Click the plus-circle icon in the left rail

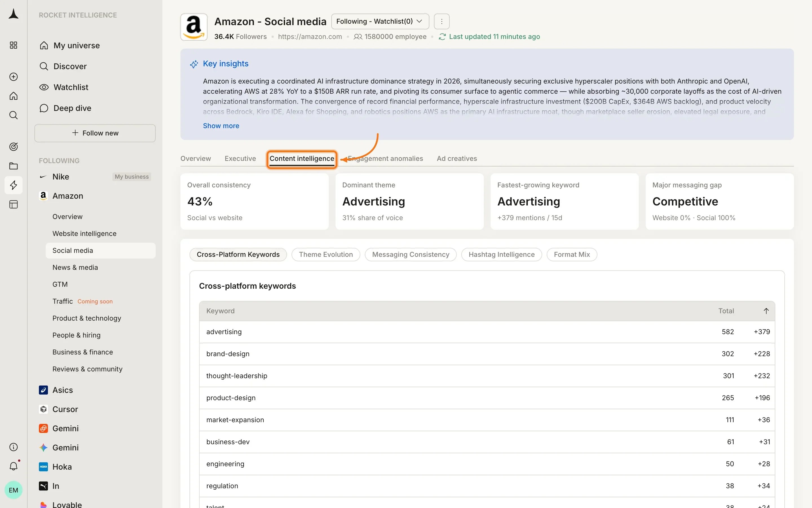click(x=14, y=76)
